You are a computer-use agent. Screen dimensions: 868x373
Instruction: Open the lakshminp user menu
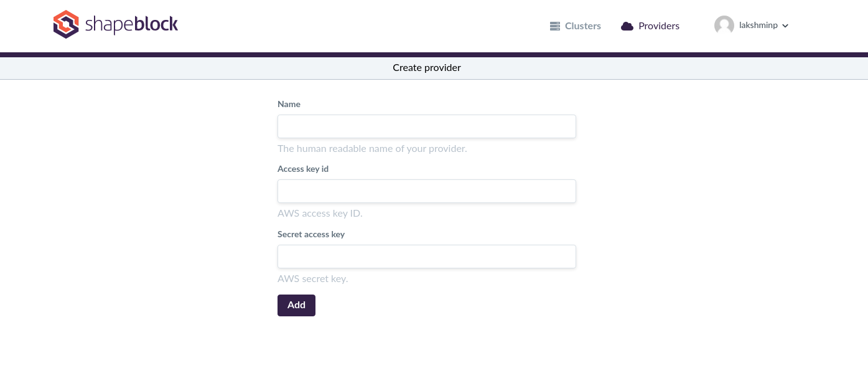758,26
